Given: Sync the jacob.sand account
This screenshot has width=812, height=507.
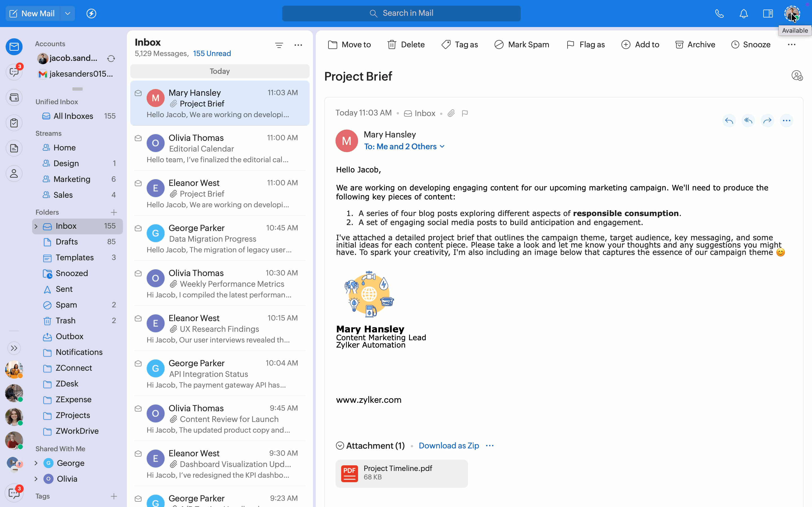Looking at the screenshot, I should [x=111, y=59].
